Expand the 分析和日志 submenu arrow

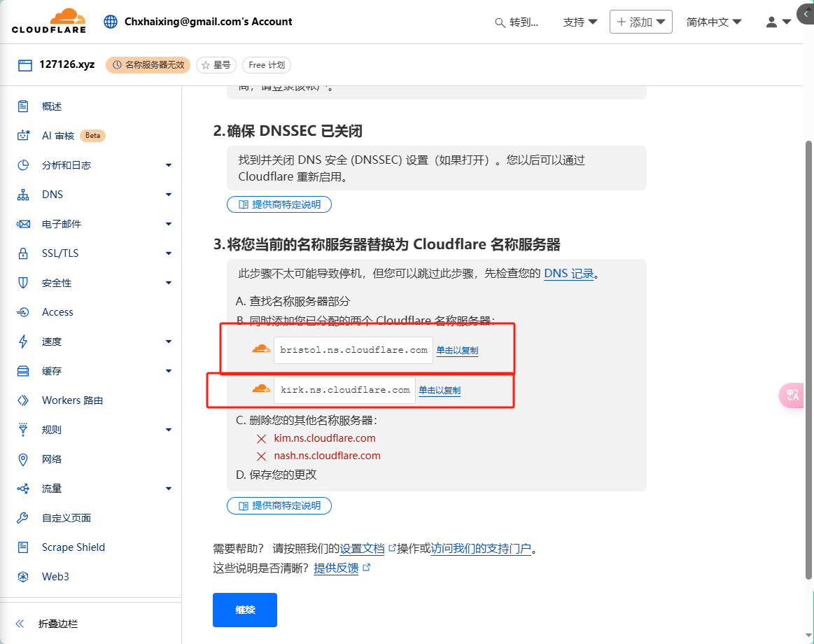[x=168, y=165]
